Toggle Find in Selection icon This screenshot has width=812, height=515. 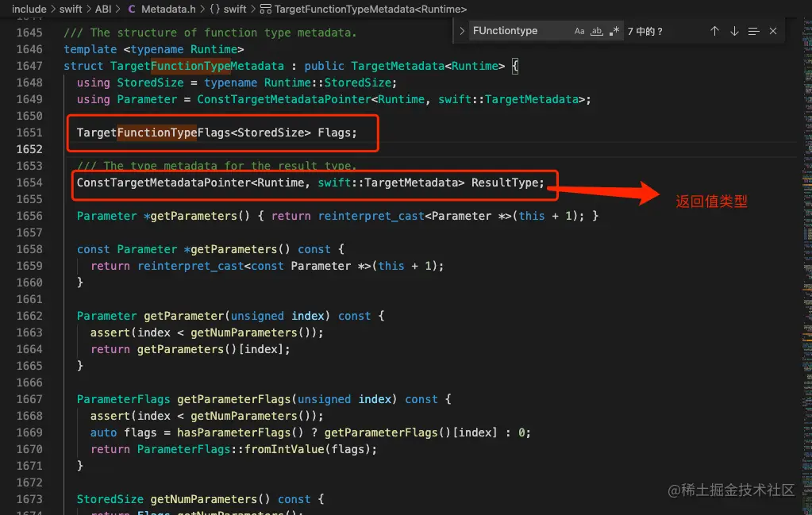pyautogui.click(x=753, y=31)
